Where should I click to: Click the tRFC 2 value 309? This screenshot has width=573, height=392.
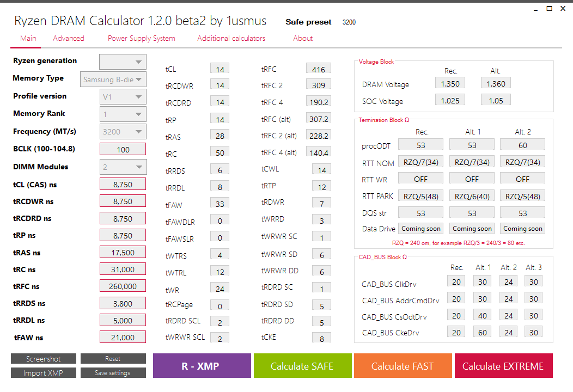(x=319, y=85)
